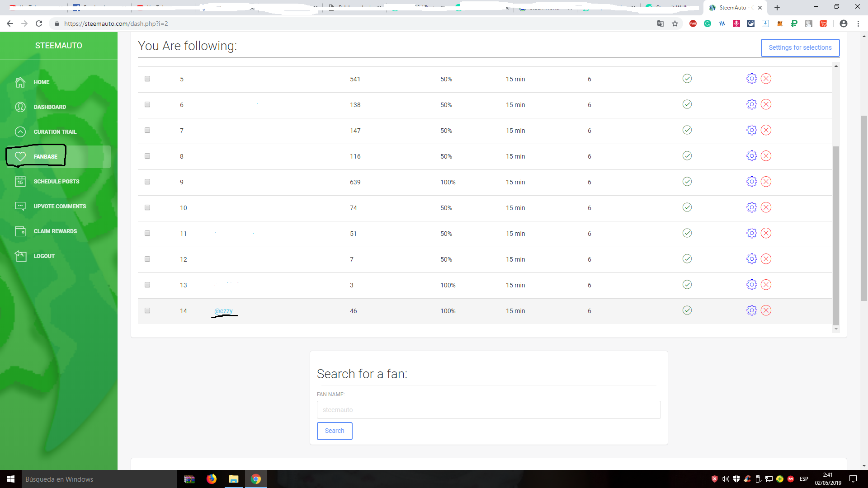Check the checkbox for row 14
Image resolution: width=868 pixels, height=488 pixels.
(x=147, y=310)
